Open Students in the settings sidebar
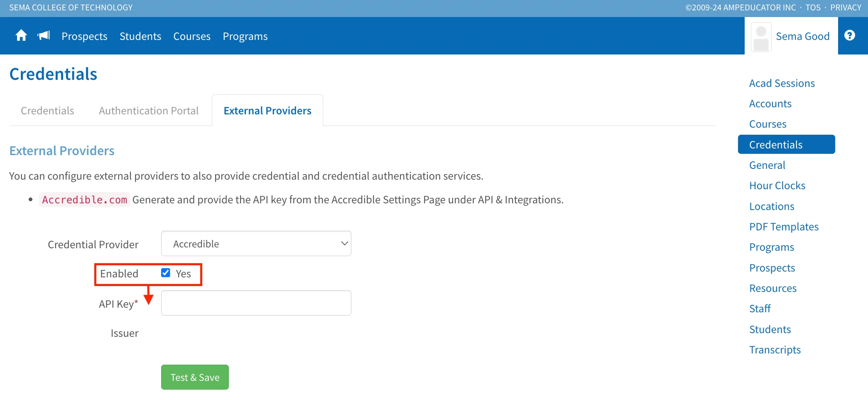868x400 pixels. click(770, 329)
